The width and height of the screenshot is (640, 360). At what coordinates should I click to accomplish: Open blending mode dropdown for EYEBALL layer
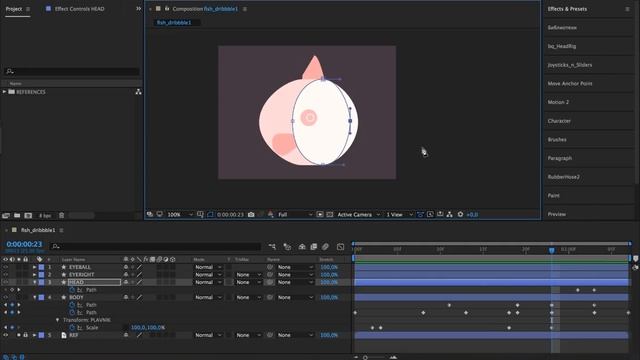point(208,267)
